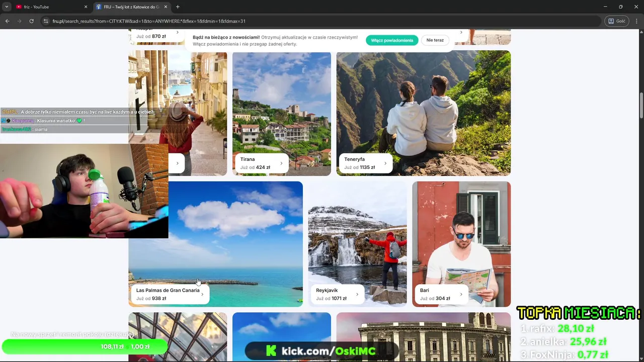Viewport: 644px width, 362px height.
Task: Switch to the friz - YouTube tab
Action: [x=51, y=7]
